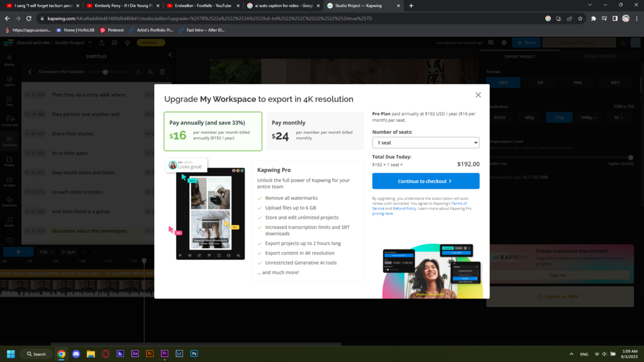Choose 480p resolution option

click(x=530, y=118)
